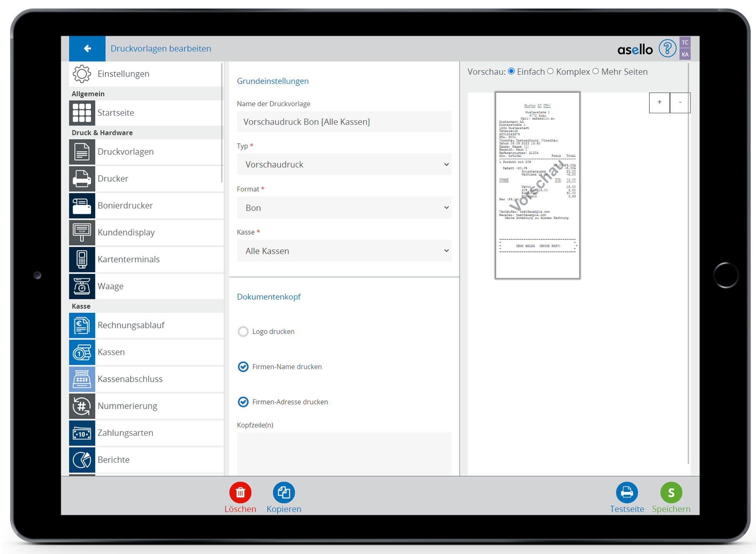Open the help question mark icon
The image size is (756, 554).
pyautogui.click(x=667, y=49)
